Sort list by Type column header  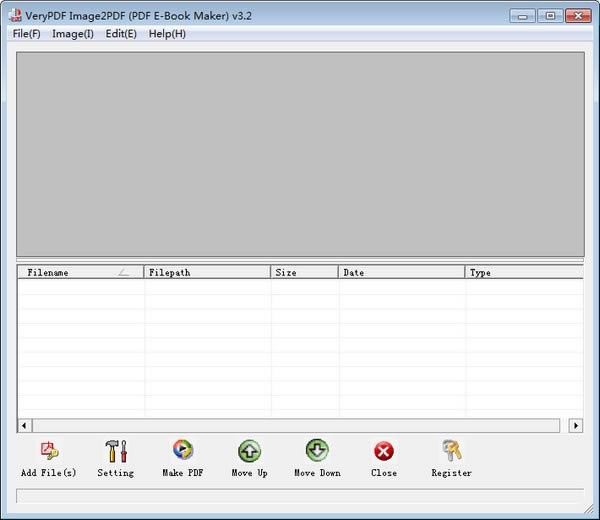[524, 272]
